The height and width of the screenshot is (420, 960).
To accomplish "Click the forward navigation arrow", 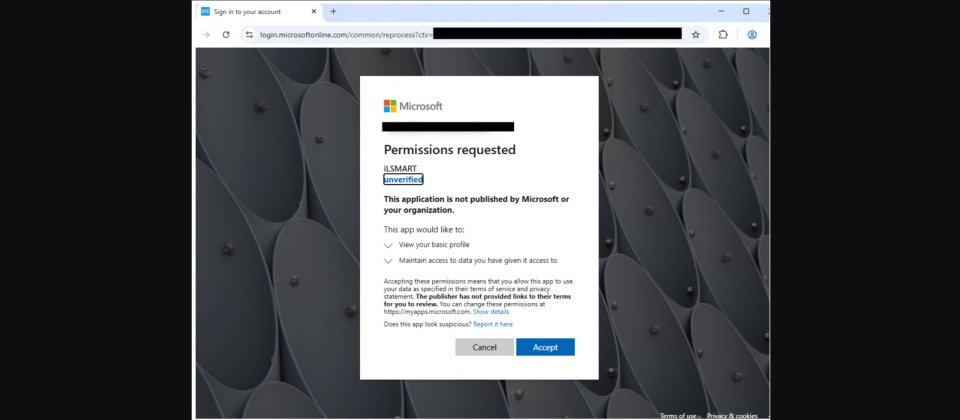I will pos(206,34).
